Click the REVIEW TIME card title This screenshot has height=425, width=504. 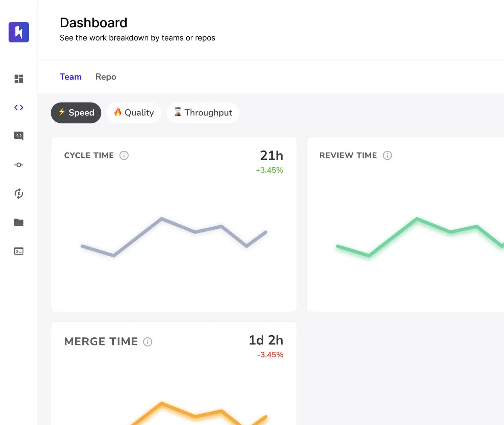[348, 155]
